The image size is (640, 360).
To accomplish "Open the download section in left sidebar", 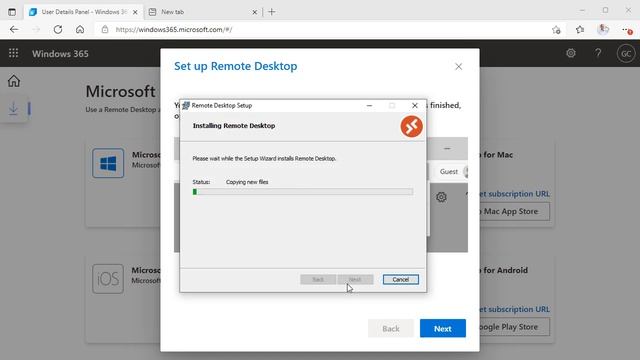I will (x=13, y=109).
